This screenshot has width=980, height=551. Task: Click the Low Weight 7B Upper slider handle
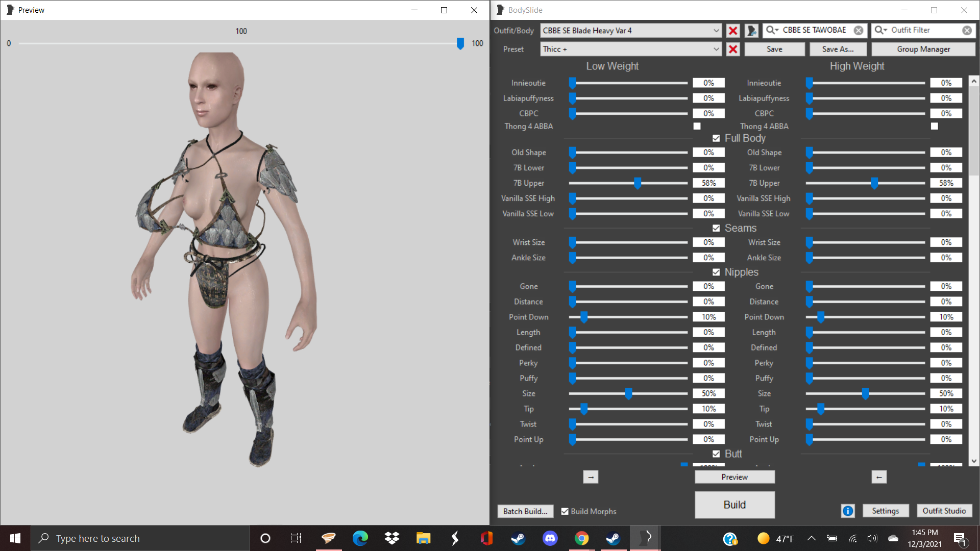tap(637, 183)
